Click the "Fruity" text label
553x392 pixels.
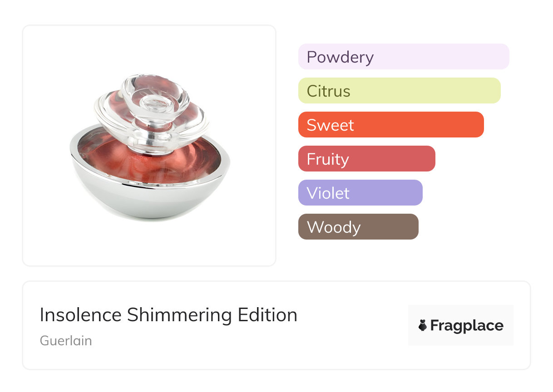coord(328,159)
